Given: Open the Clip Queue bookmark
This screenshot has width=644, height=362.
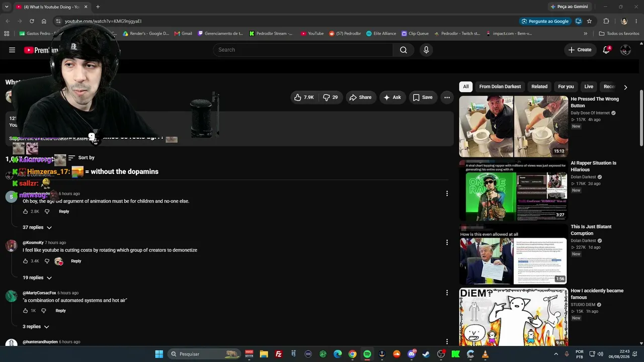Looking at the screenshot, I should tap(415, 34).
